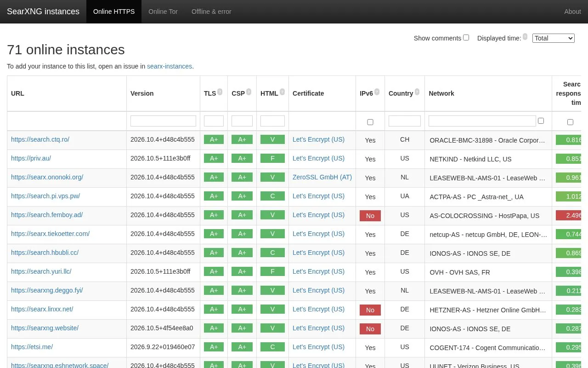Switch to the Online Tor tab
Viewport: 588px width, 368px height.
(163, 11)
